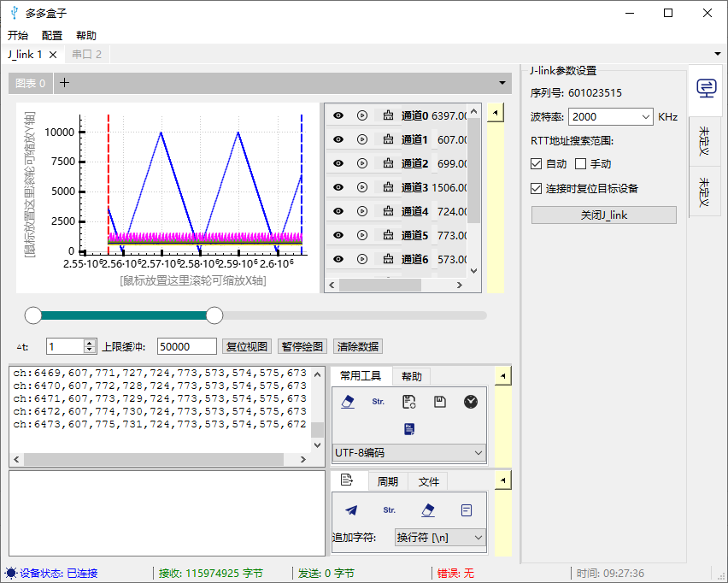Click the broom icon for 通道2
The height and width of the screenshot is (583, 728).
tap(388, 163)
